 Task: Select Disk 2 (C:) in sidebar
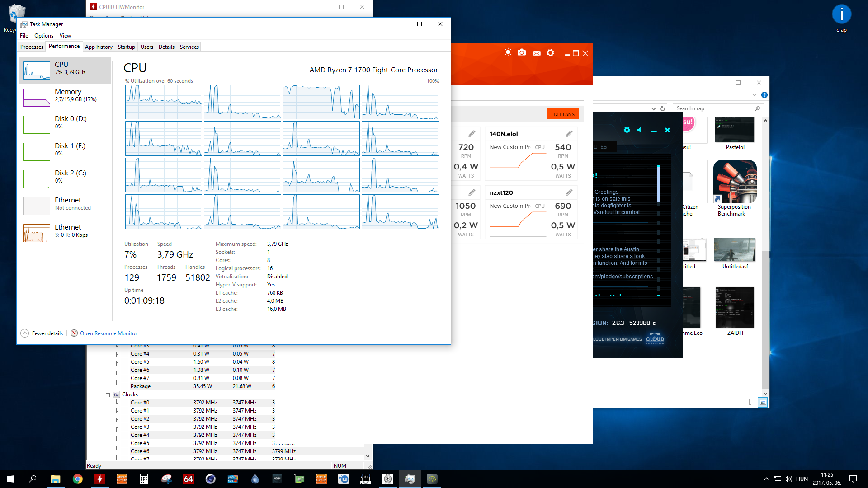65,178
